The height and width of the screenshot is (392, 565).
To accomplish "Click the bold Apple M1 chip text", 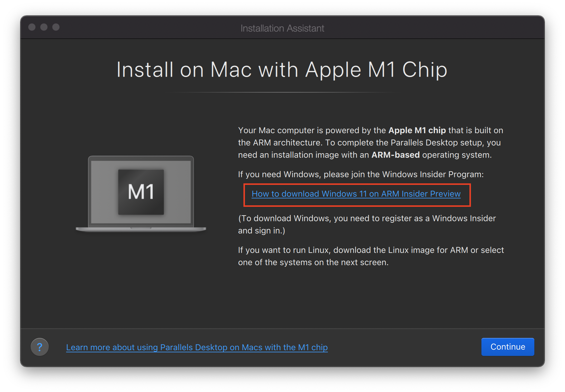I will click(x=417, y=130).
